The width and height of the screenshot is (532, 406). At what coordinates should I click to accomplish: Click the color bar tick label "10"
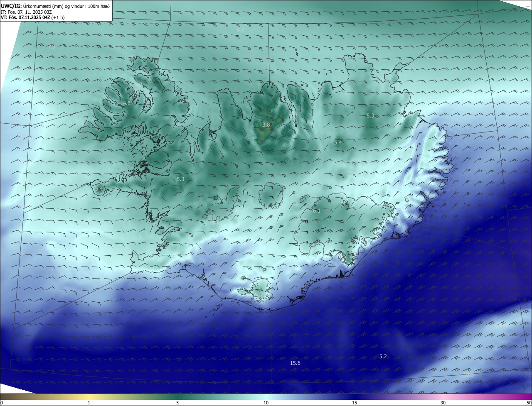(266, 403)
